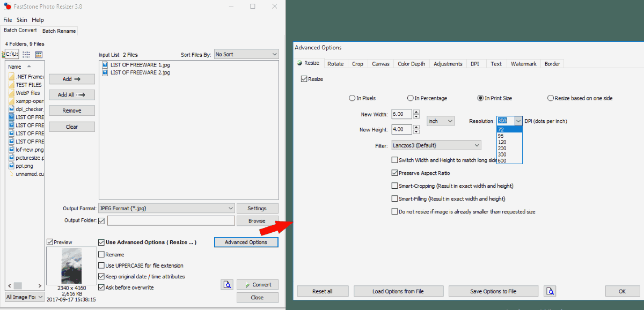Viewport: 644px width, 310px height.
Task: Open the inch unit dropdown
Action: [440, 121]
